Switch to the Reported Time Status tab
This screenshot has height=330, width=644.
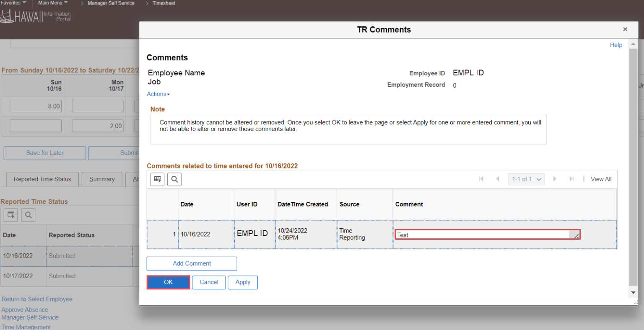[42, 179]
